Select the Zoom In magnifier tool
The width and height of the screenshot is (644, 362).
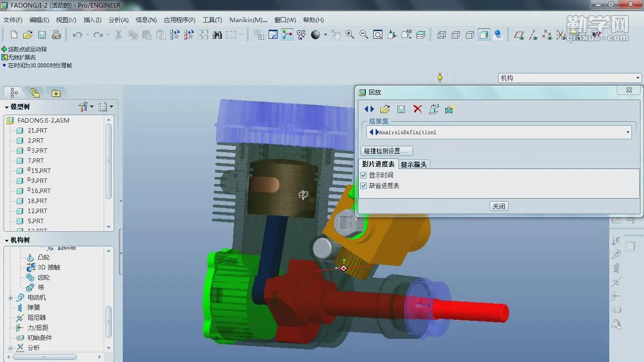click(x=349, y=35)
